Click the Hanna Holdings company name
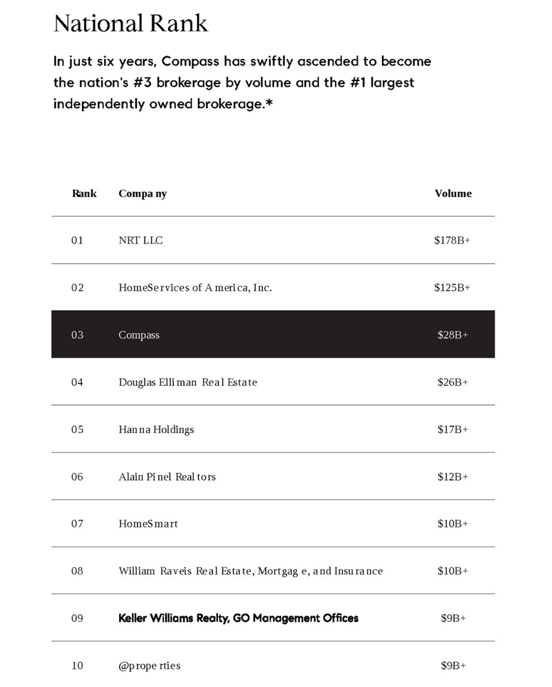Viewport: 552px width, 687px height. click(156, 429)
